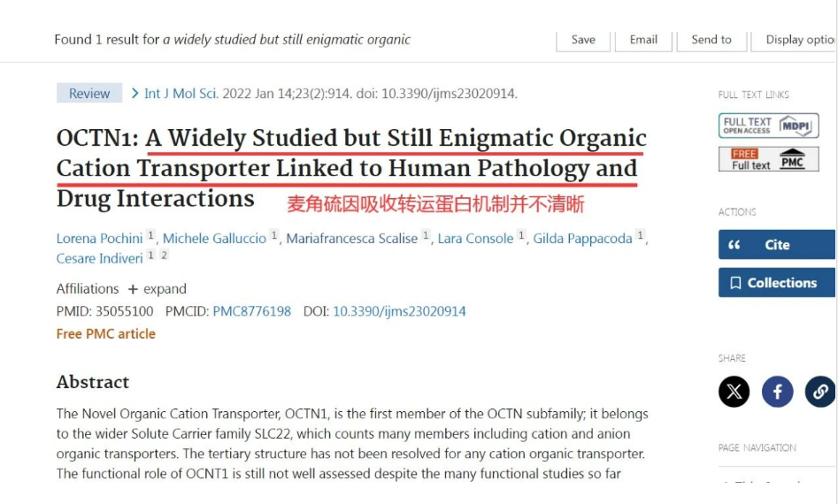The height and width of the screenshot is (504, 838).
Task: Add article to Collections
Action: pos(776,283)
